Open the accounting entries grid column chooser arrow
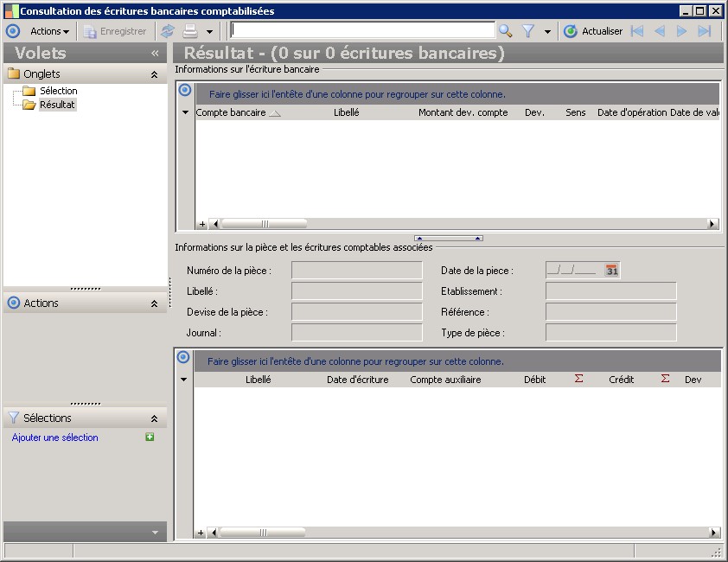The width and height of the screenshot is (728, 562). pyautogui.click(x=184, y=380)
